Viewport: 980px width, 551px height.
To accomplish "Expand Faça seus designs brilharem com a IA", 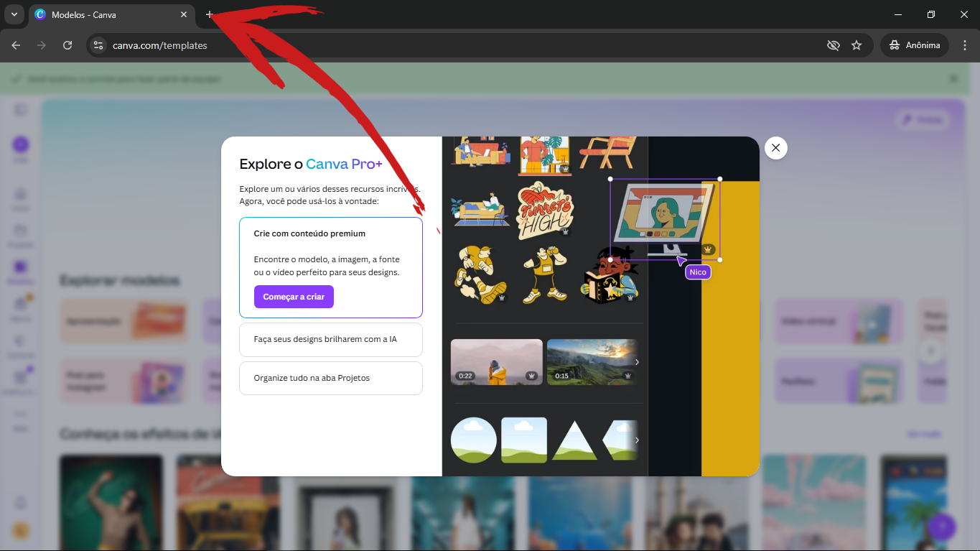I will click(x=331, y=339).
